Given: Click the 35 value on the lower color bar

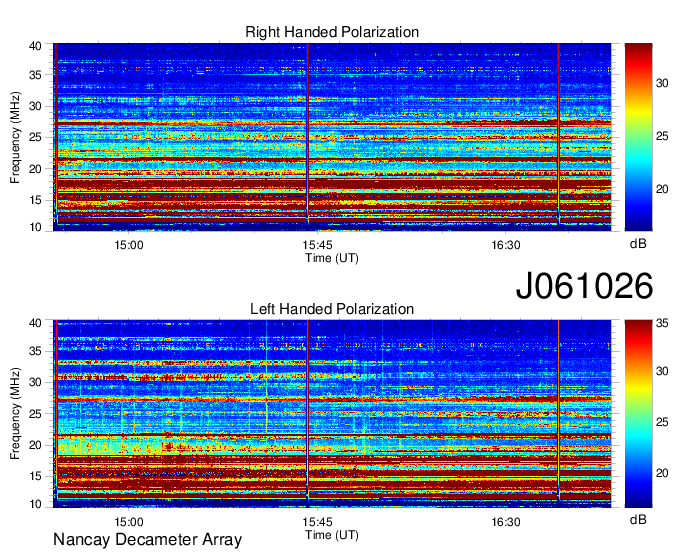Looking at the screenshot, I should click(x=662, y=323).
